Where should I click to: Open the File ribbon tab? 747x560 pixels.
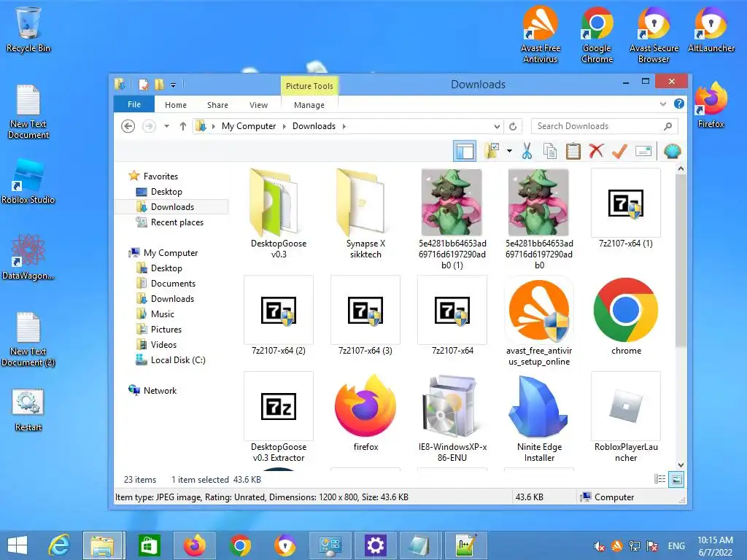[134, 104]
